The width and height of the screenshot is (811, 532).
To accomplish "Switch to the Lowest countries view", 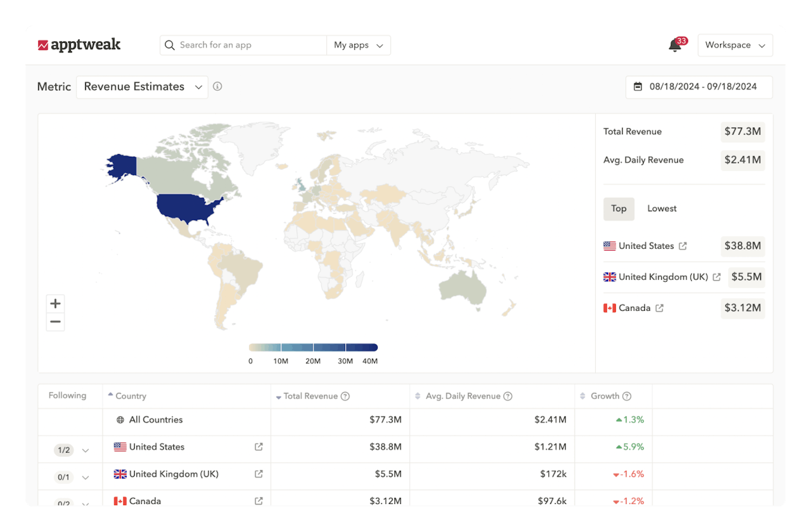I will coord(661,209).
